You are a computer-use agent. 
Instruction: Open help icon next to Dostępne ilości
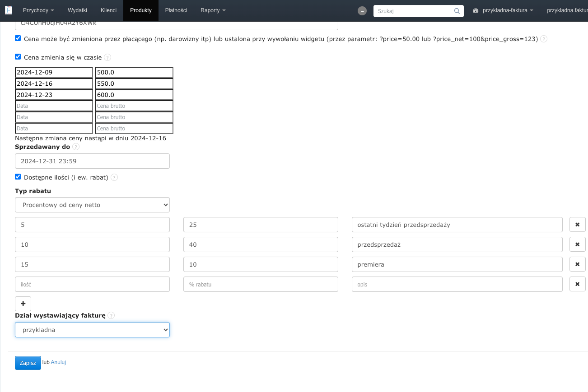tap(114, 177)
